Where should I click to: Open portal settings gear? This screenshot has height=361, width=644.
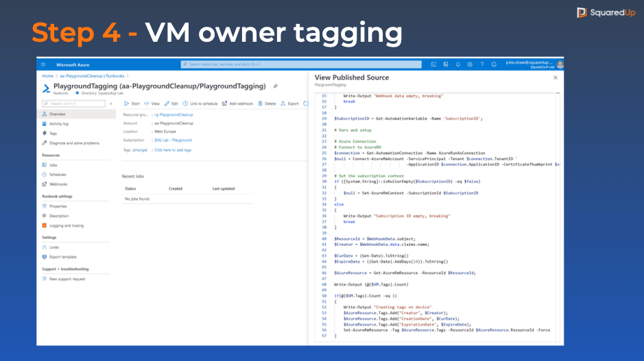(x=470, y=64)
